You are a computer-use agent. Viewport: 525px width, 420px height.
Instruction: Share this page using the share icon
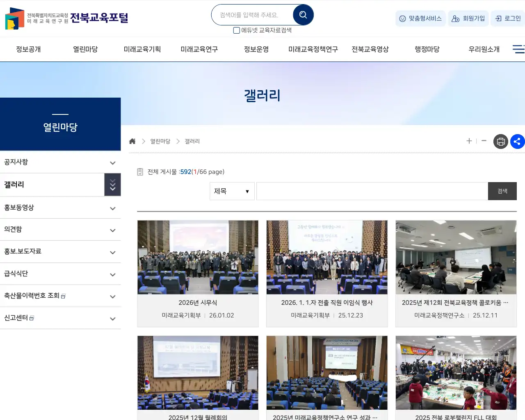coord(517,141)
